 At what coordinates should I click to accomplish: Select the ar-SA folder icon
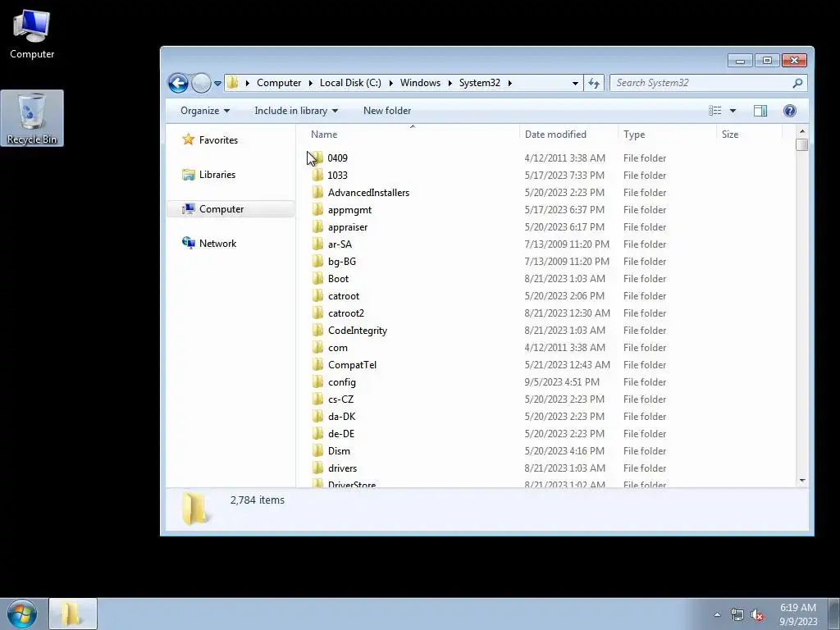tap(318, 244)
